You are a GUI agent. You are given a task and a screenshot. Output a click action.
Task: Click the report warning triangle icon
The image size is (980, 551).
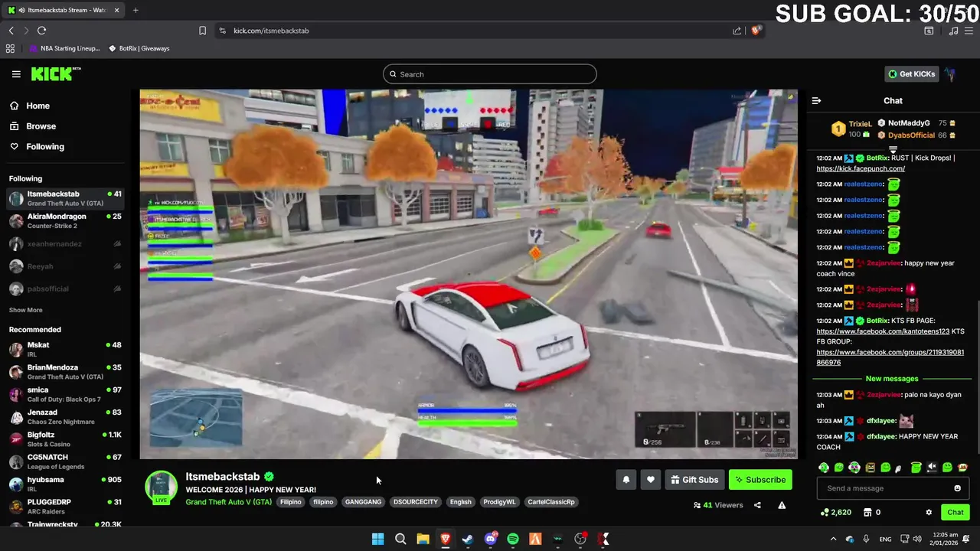[782, 505]
